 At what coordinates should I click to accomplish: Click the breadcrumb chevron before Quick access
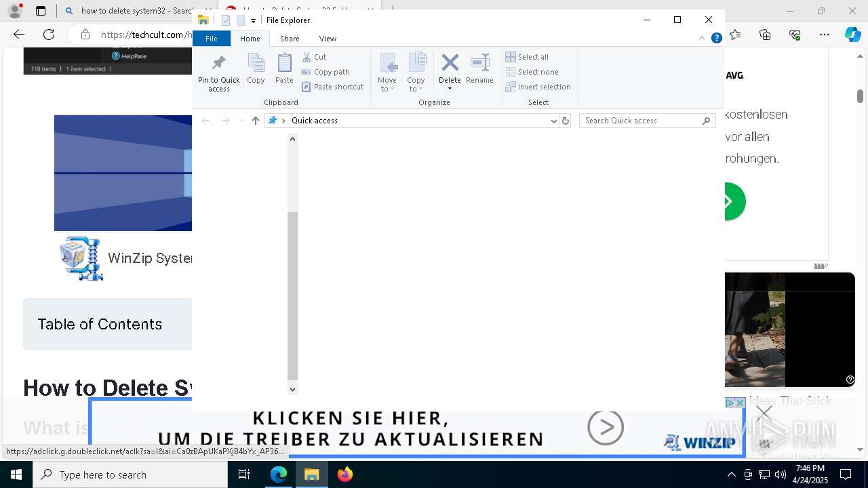tap(283, 121)
